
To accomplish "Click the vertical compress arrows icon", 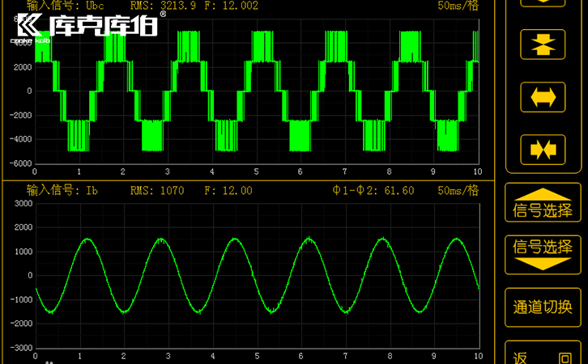I will point(543,44).
